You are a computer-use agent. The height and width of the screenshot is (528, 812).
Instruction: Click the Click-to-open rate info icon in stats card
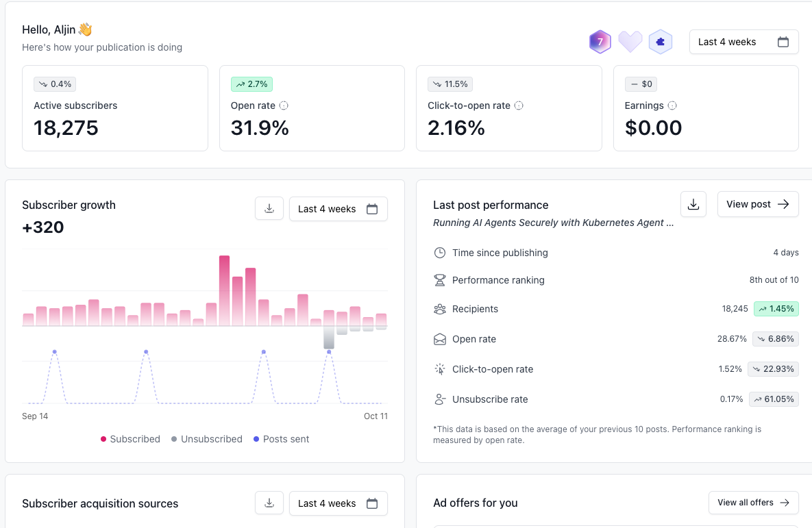pos(519,105)
